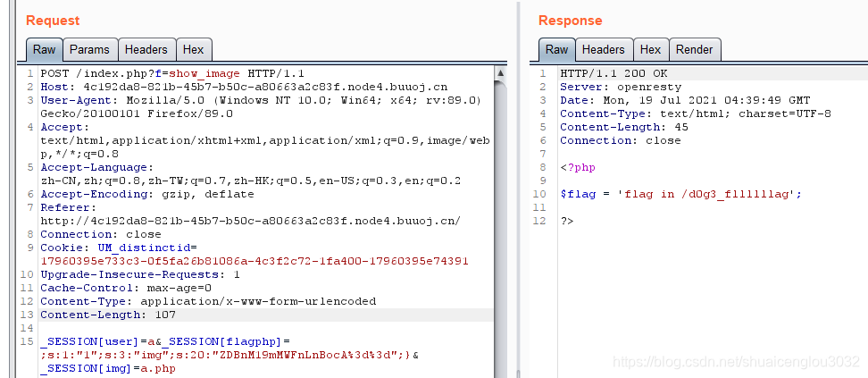Viewport: 868px width, 378px height.
Task: Click the POST /index.php request line
Action: pos(172,73)
